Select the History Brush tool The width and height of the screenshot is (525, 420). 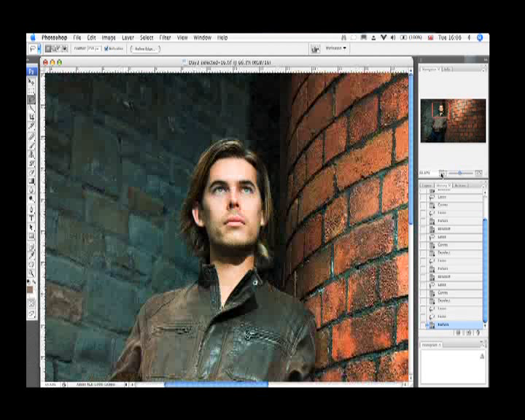coord(31,163)
